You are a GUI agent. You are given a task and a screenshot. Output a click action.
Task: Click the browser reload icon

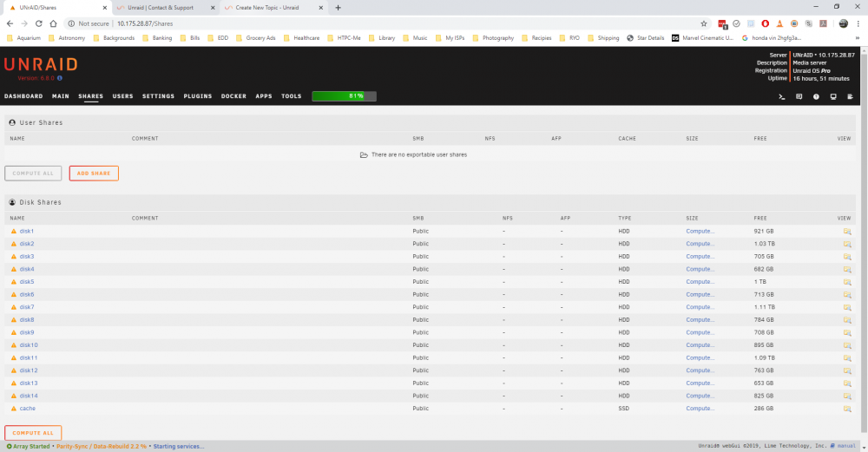[39, 23]
